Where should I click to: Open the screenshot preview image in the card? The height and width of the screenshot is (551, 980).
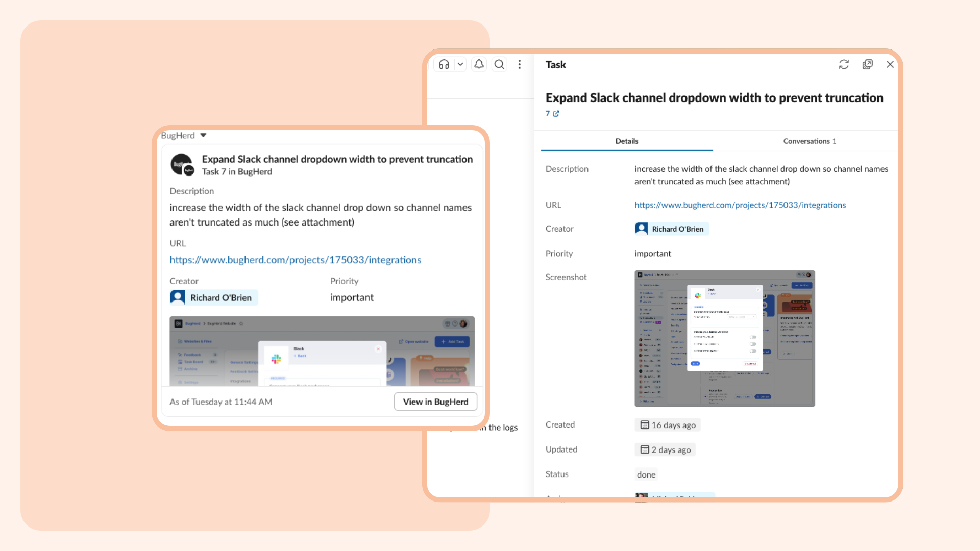pyautogui.click(x=322, y=351)
